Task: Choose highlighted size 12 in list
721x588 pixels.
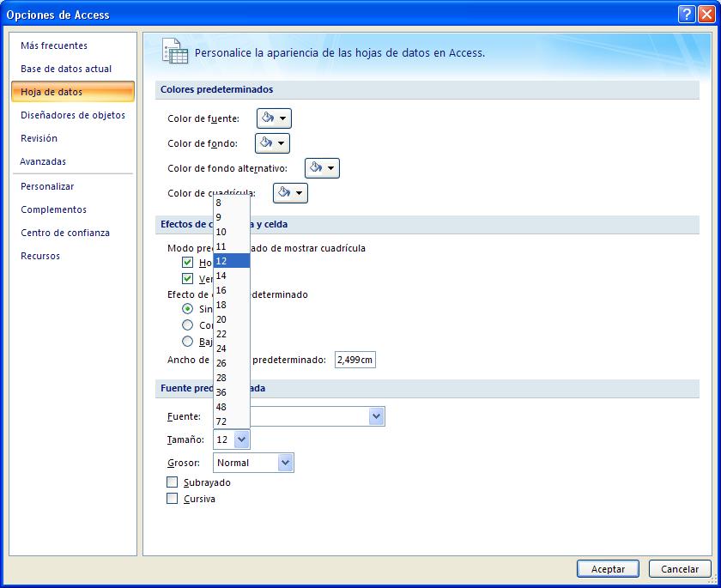Action: click(232, 261)
